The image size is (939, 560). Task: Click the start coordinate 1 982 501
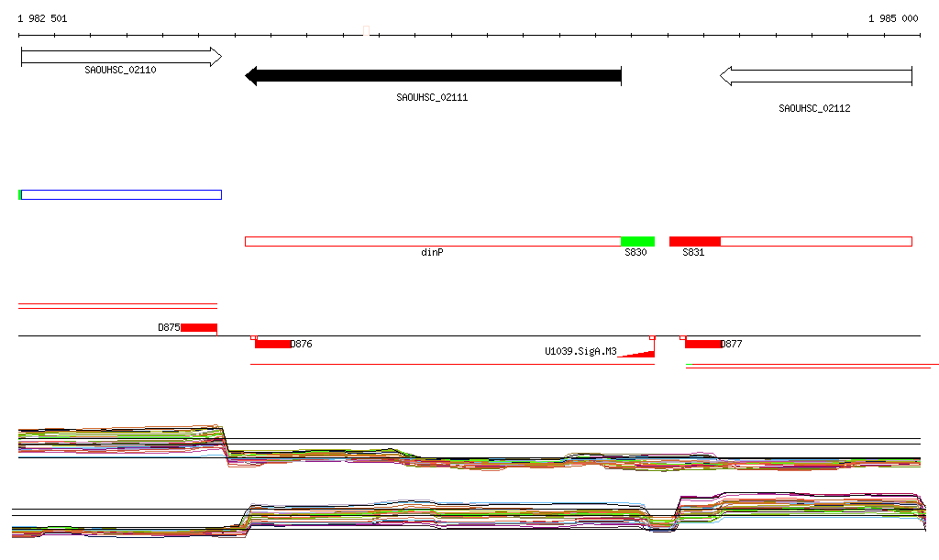[42, 18]
